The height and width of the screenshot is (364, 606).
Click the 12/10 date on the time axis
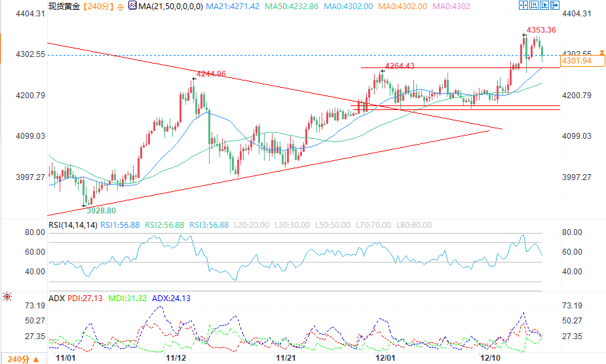click(x=490, y=358)
